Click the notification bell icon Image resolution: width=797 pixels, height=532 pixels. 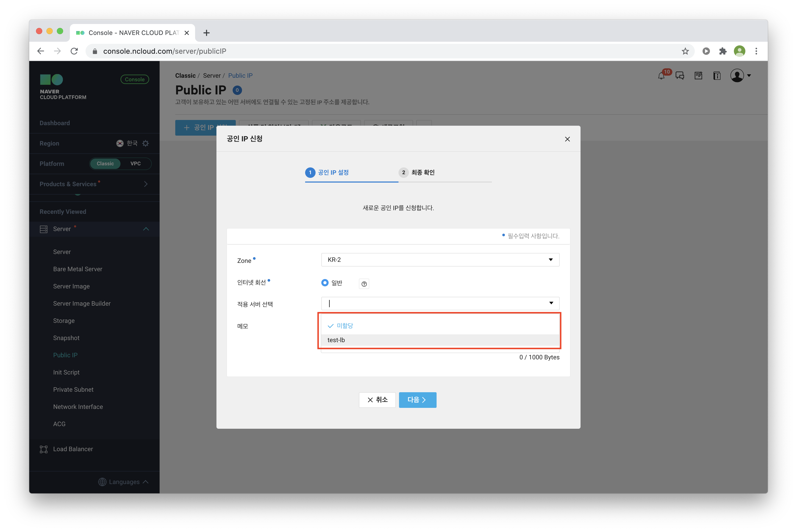coord(661,76)
